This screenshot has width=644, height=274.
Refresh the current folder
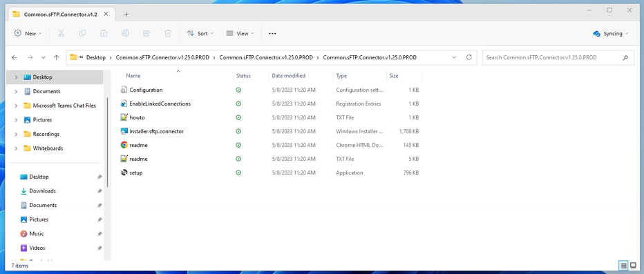(x=469, y=57)
